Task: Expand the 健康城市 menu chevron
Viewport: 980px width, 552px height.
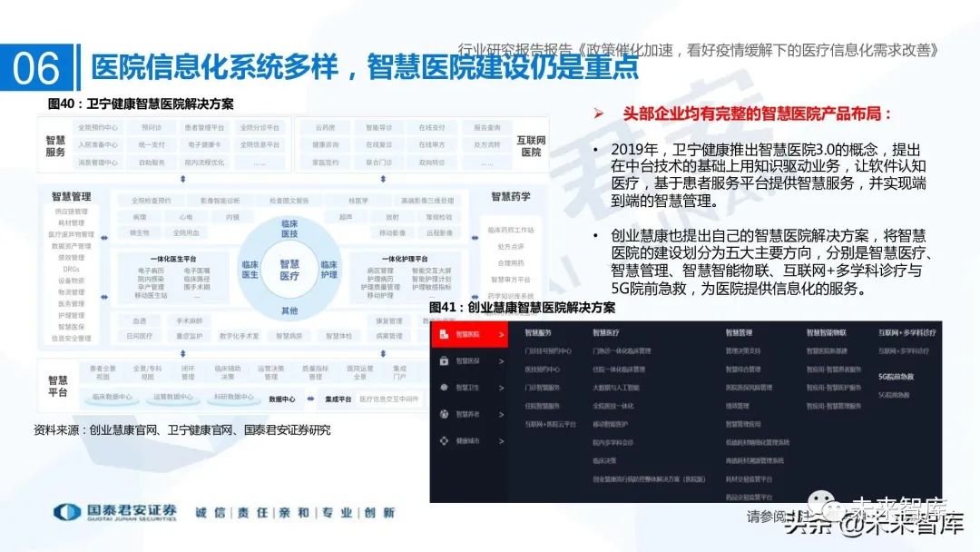Action: tap(501, 441)
